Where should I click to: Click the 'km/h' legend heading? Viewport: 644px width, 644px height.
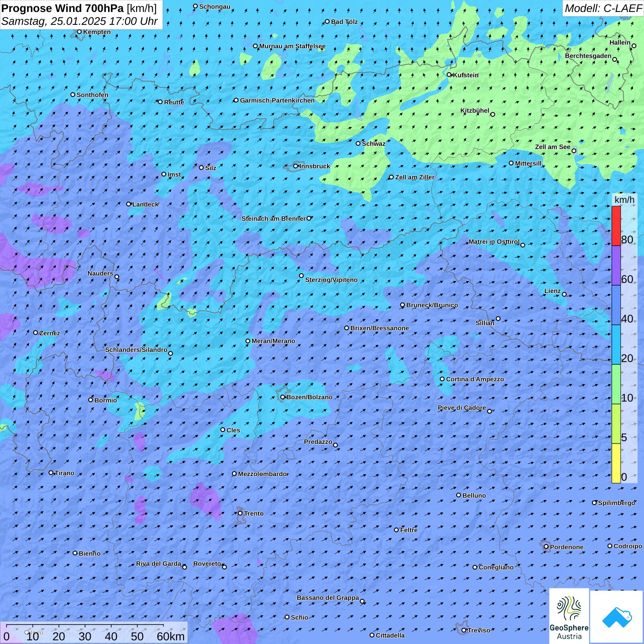[624, 200]
